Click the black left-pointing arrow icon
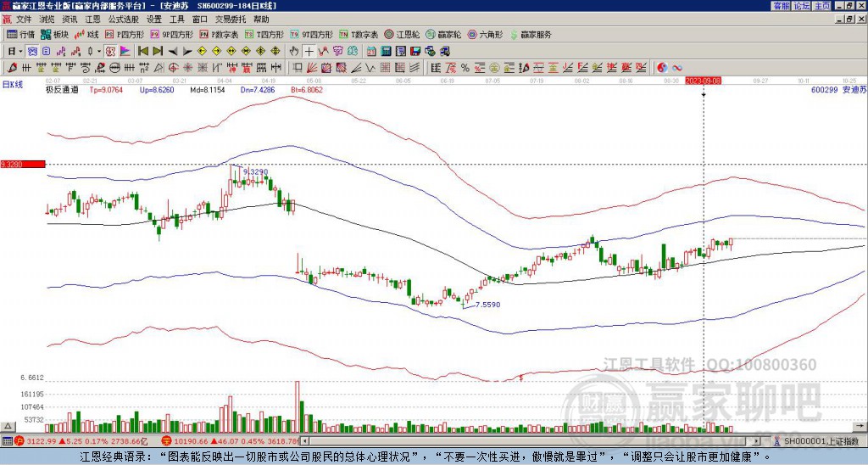 (x=173, y=52)
